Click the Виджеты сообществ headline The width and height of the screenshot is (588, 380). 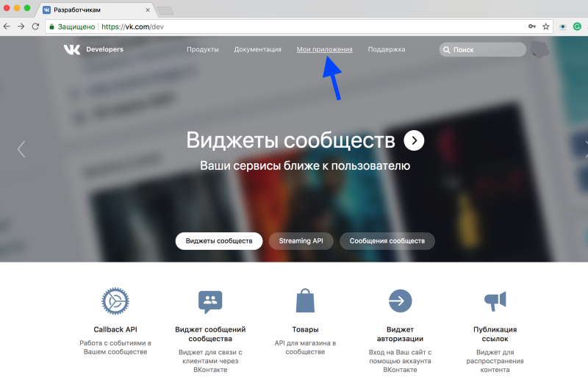point(290,140)
